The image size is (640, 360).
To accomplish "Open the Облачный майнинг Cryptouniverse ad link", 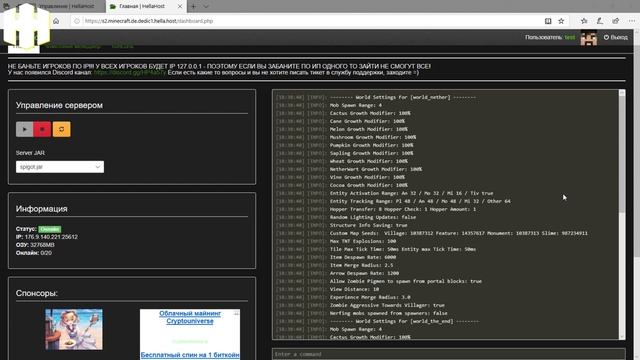I will tap(190, 317).
